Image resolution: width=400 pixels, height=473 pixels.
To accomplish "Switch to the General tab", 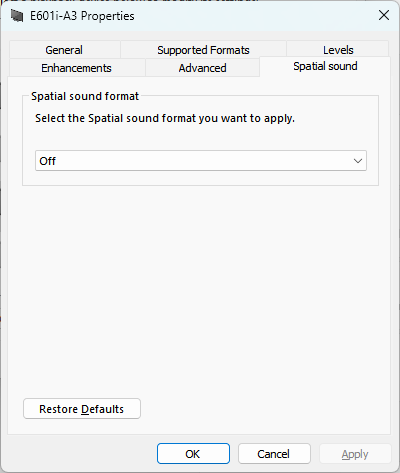I will [x=64, y=50].
